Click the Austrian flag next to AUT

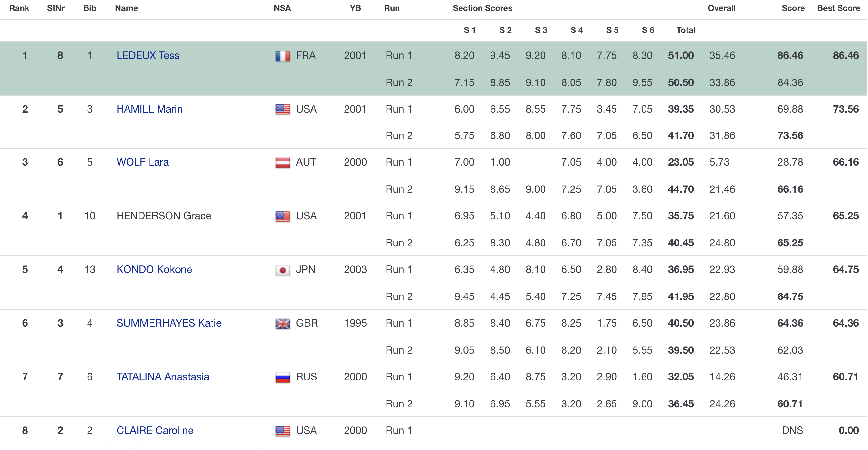coord(282,163)
